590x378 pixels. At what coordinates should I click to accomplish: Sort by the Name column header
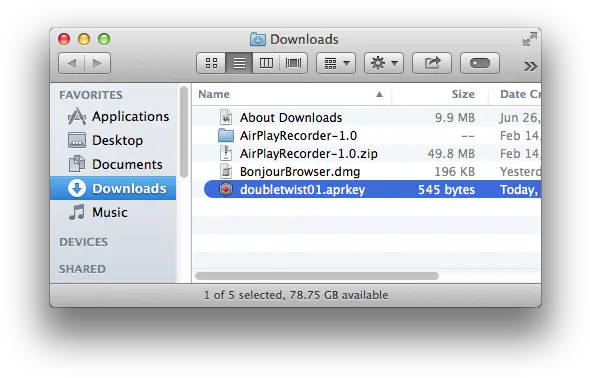click(x=292, y=94)
